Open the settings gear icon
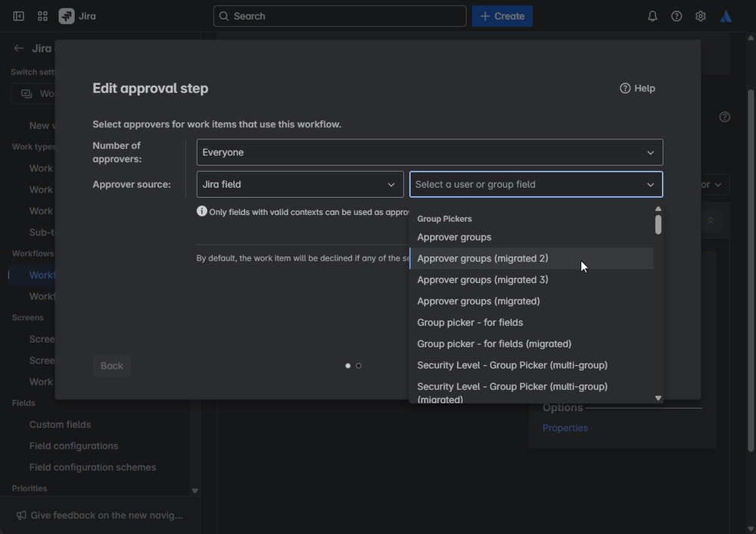The height and width of the screenshot is (534, 756). [x=701, y=16]
